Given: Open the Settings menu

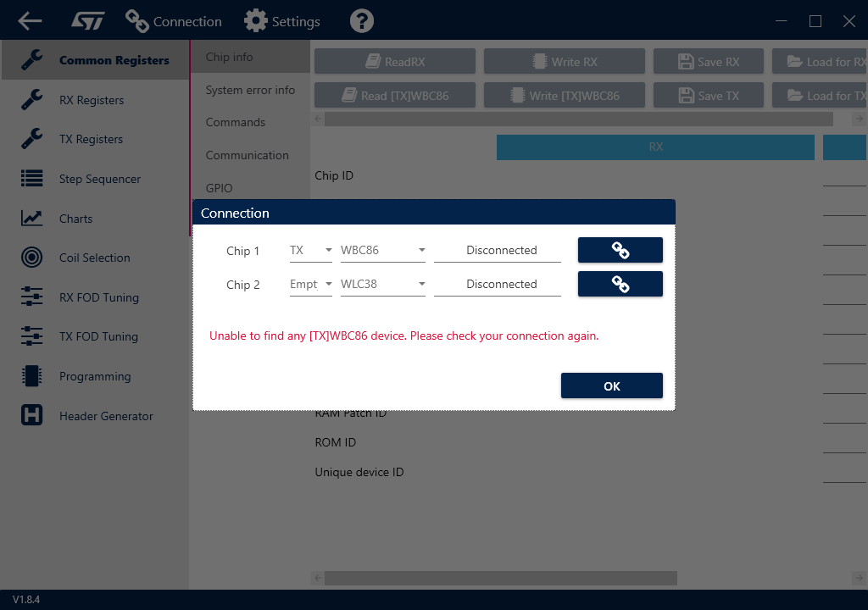Looking at the screenshot, I should pyautogui.click(x=281, y=20).
